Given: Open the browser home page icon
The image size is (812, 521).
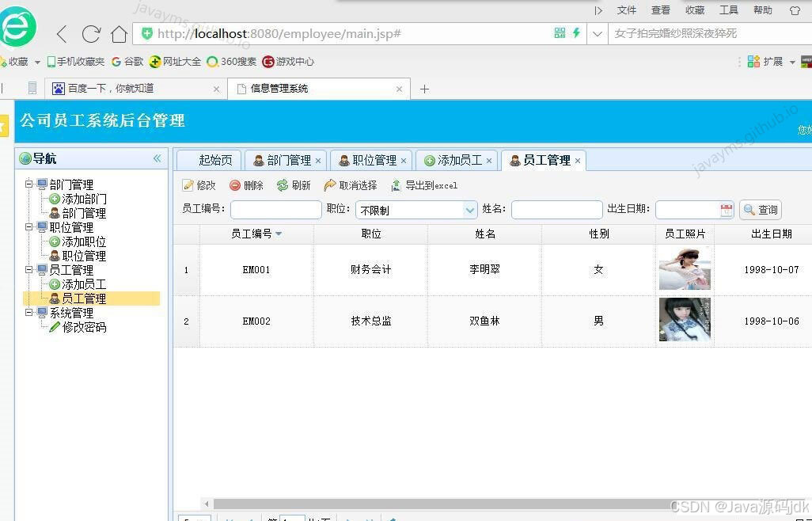Looking at the screenshot, I should tap(119, 34).
